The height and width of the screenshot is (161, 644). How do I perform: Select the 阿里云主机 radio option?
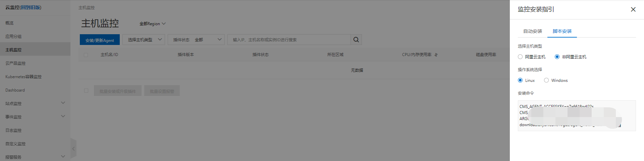click(x=520, y=57)
